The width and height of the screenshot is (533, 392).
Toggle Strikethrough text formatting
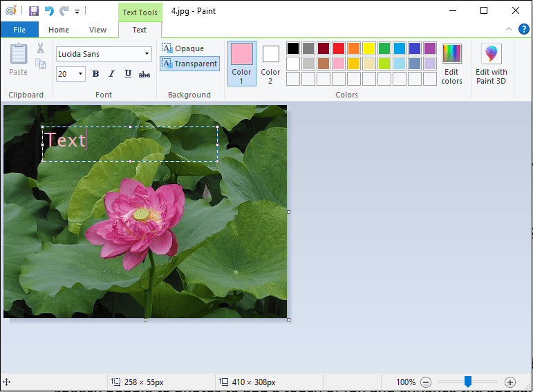coord(144,74)
